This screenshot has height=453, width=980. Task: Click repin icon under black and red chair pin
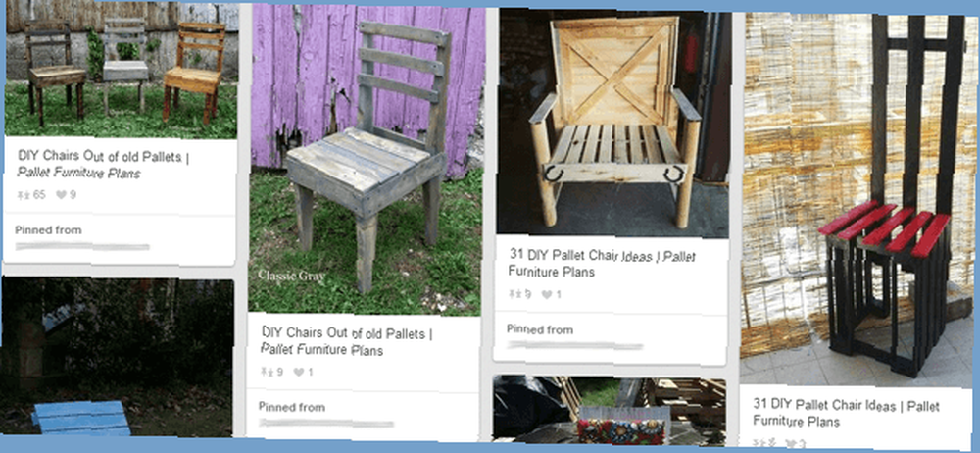pyautogui.click(x=760, y=443)
